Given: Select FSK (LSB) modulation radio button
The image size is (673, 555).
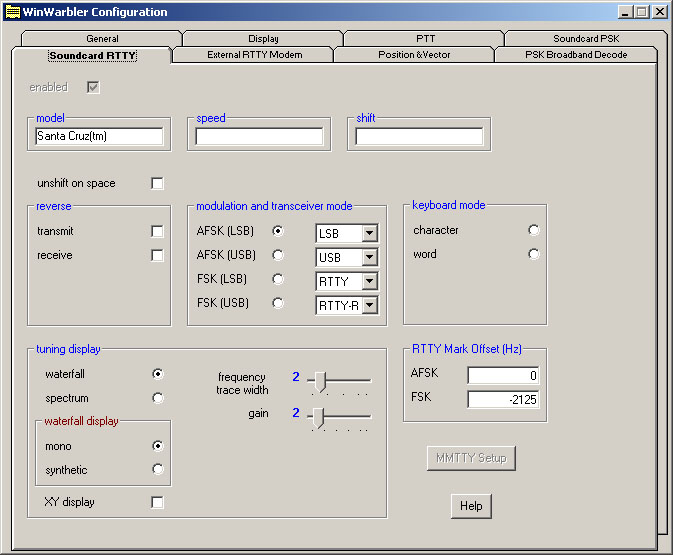Looking at the screenshot, I should pyautogui.click(x=278, y=279).
